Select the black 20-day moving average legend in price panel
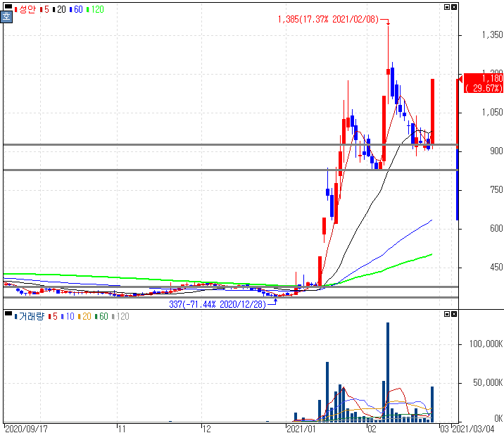Image resolution: width=504 pixels, height=433 pixels. (59, 9)
